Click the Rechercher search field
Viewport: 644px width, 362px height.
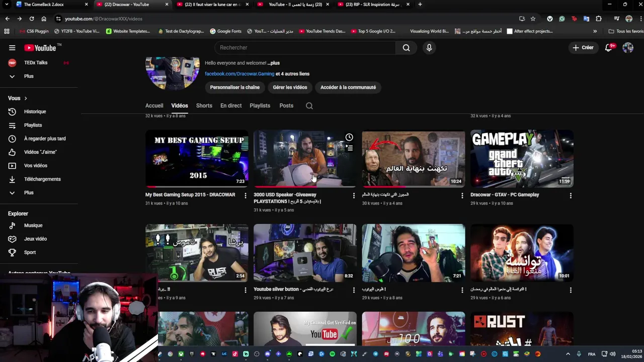click(x=305, y=48)
